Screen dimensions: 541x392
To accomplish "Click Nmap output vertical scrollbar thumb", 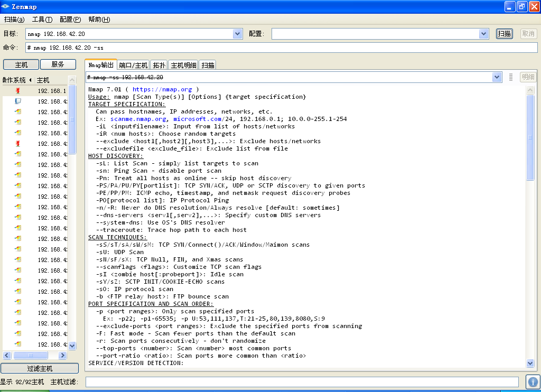I will pyautogui.click(x=530, y=137).
